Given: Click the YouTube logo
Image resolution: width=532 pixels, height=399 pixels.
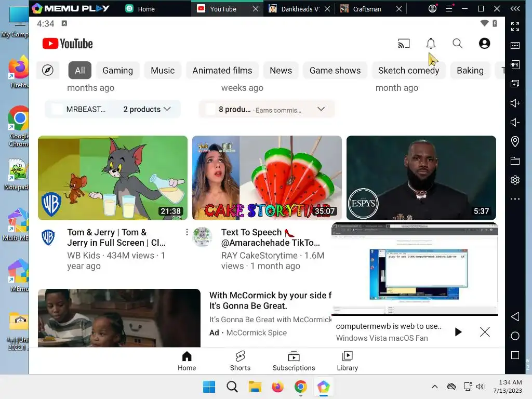Looking at the screenshot, I should point(68,44).
